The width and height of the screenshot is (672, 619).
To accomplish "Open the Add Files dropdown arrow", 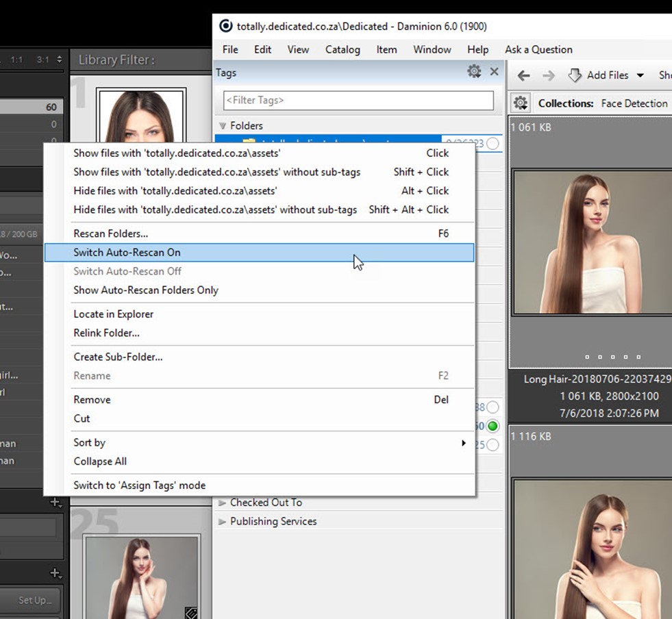I will click(x=640, y=75).
